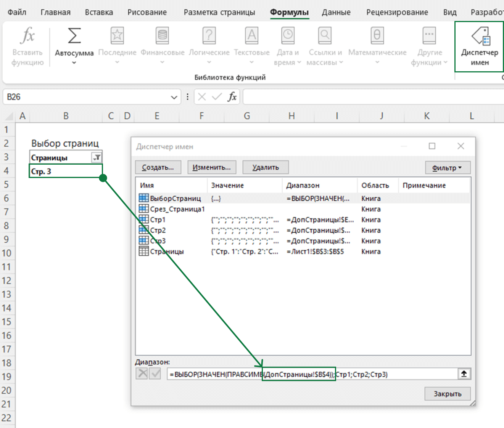Select row 10 header
The image size is (504, 428).
pos(7,253)
